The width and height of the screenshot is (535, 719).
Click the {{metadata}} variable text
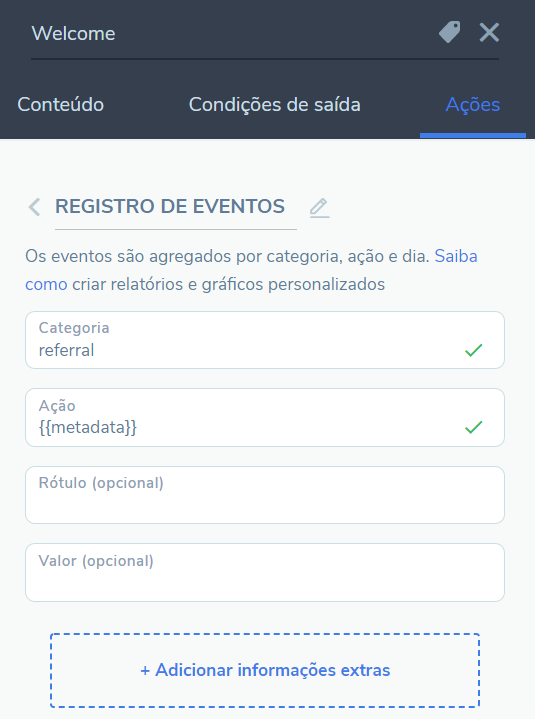pos(88,427)
